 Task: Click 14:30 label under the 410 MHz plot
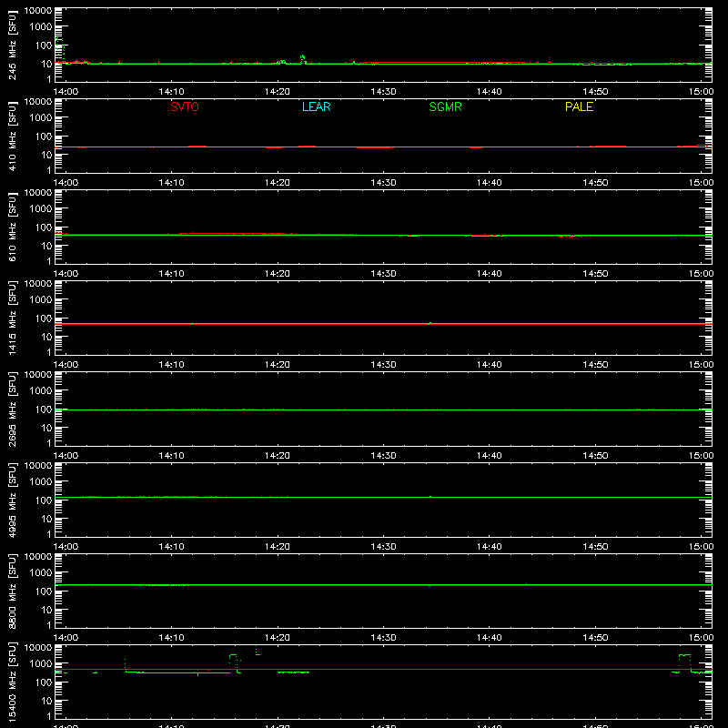click(383, 183)
